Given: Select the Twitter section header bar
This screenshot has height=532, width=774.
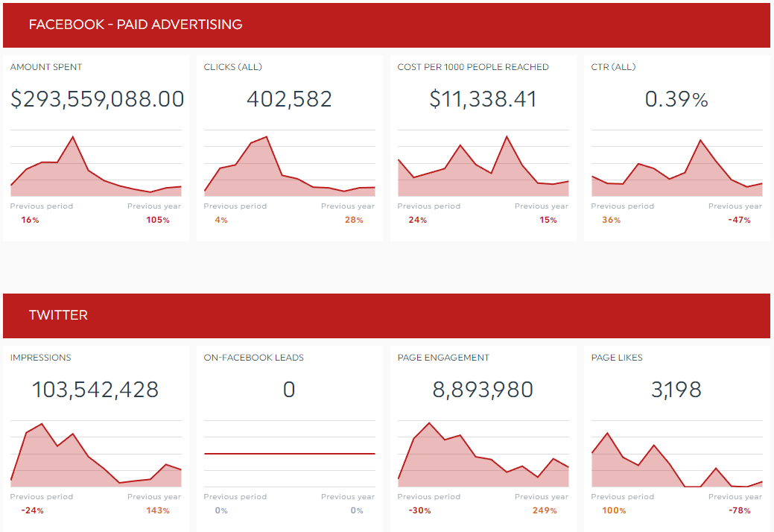Looking at the screenshot, I should coord(58,315).
